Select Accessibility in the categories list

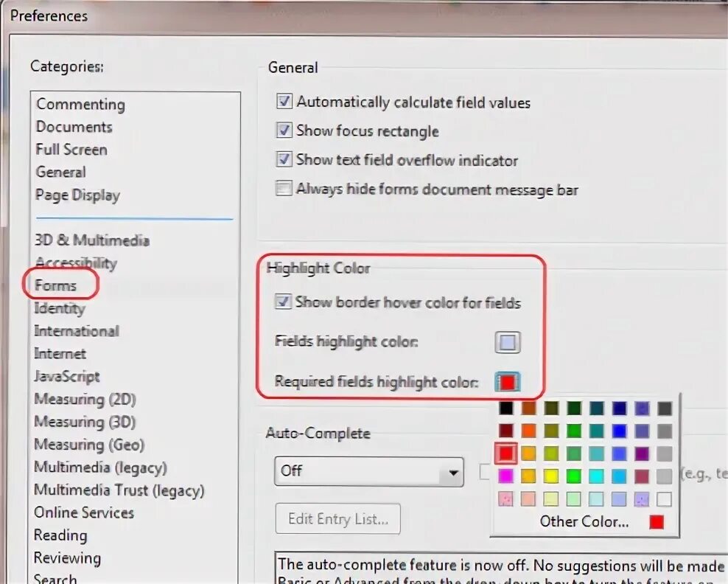coord(76,263)
